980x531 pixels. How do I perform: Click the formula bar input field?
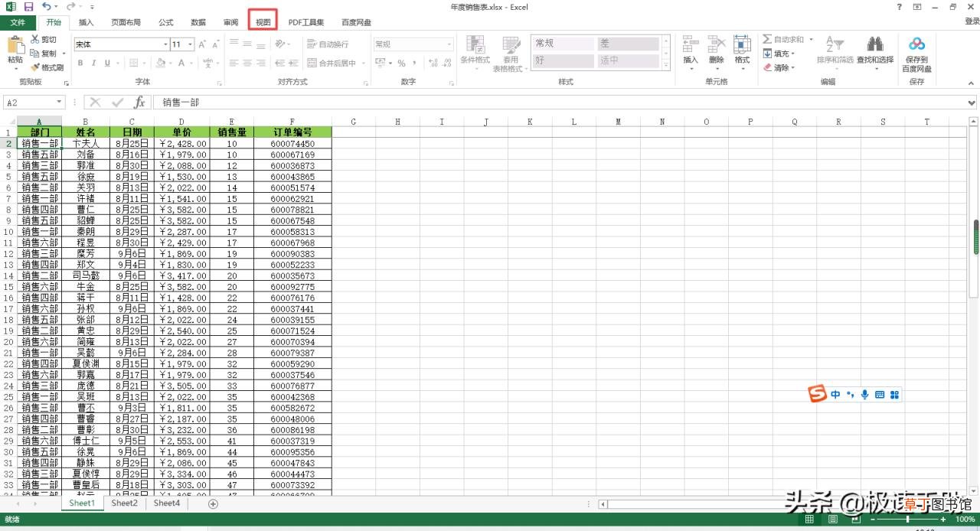pos(563,103)
